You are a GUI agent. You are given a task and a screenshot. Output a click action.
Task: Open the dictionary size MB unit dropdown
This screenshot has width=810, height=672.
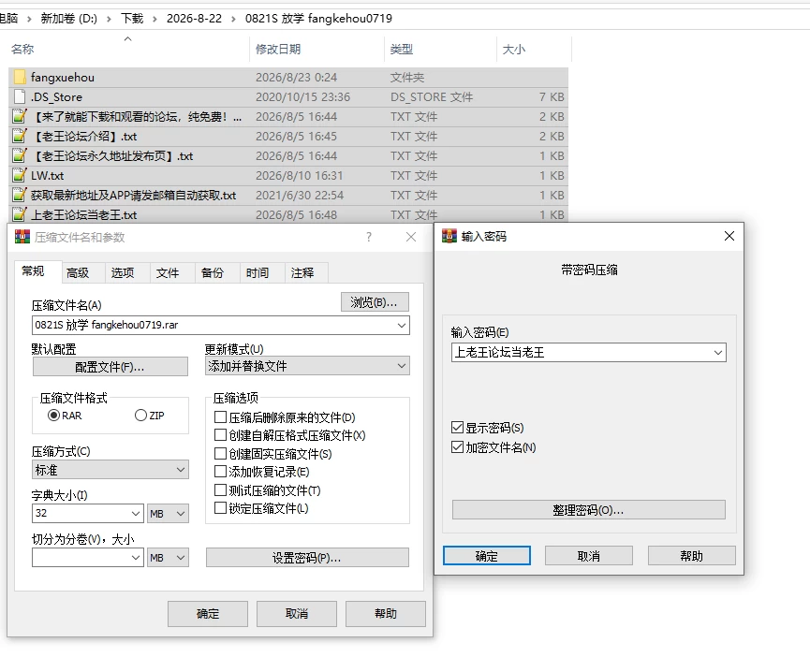point(168,514)
